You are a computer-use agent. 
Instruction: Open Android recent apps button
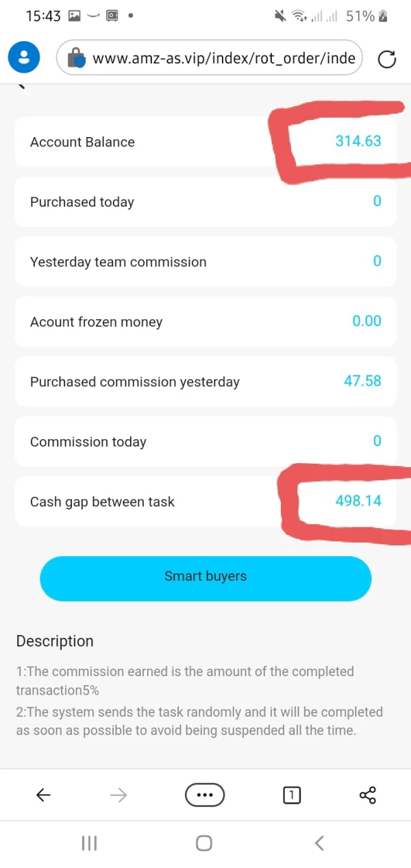click(89, 843)
